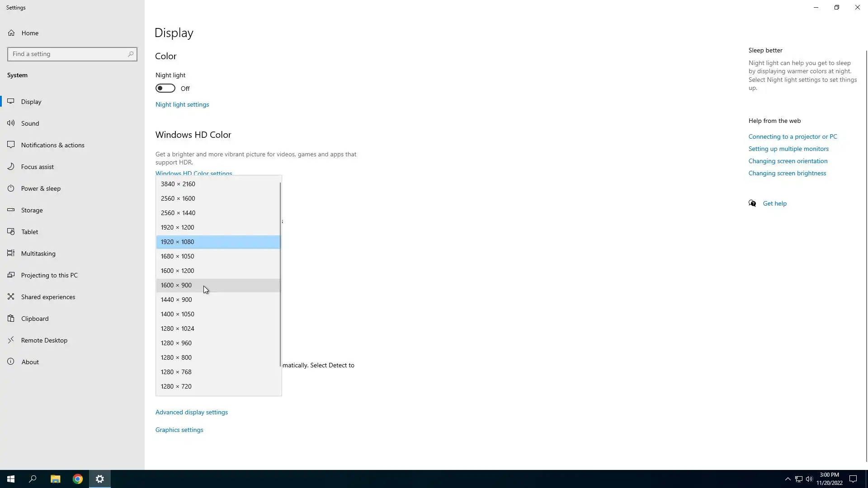Click the Get help chat icon
Image resolution: width=868 pixels, height=488 pixels.
[752, 203]
